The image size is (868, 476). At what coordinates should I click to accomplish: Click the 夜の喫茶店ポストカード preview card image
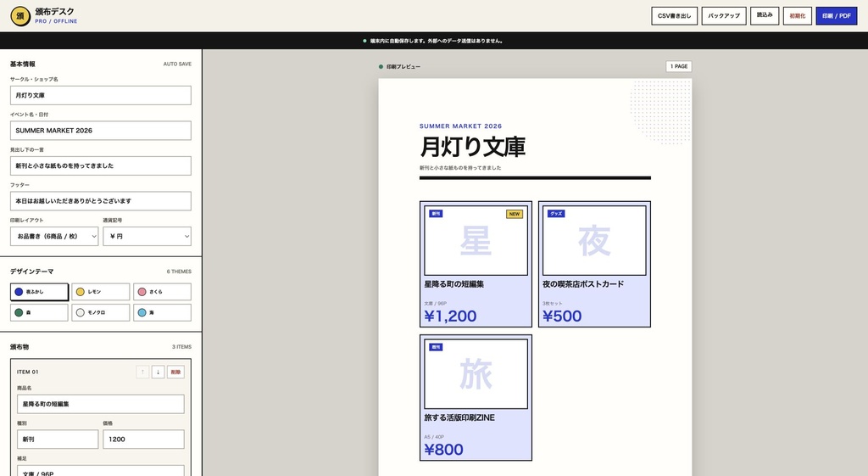point(594,240)
